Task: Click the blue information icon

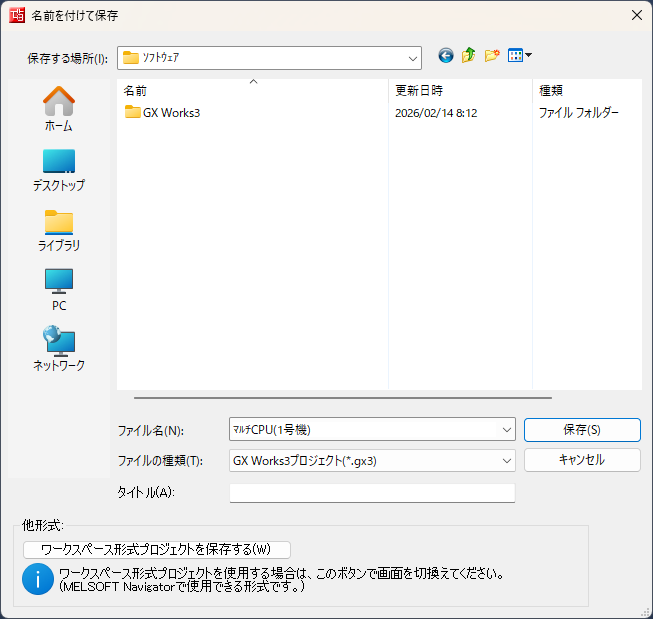Action: pos(38,579)
